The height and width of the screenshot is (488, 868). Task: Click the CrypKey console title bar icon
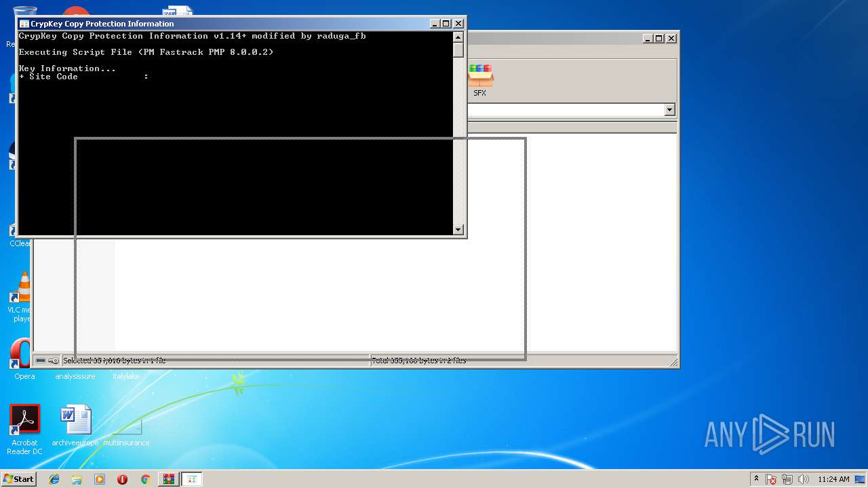coord(24,24)
